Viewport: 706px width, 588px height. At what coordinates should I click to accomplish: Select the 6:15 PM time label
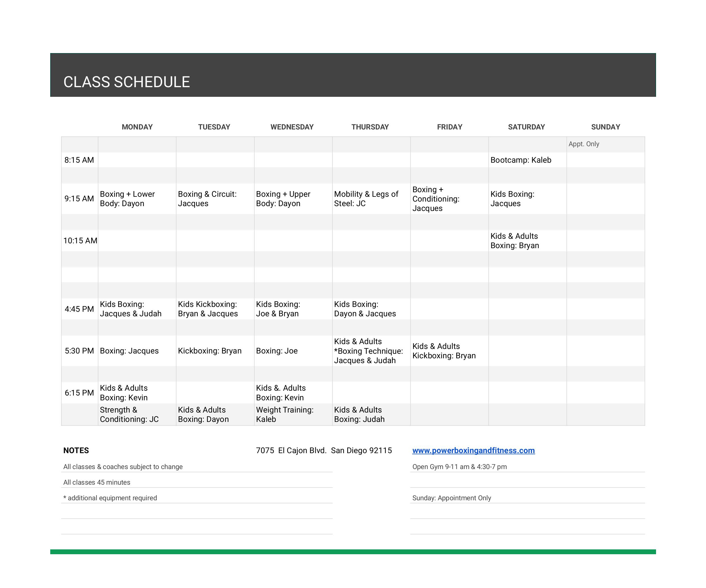pyautogui.click(x=79, y=393)
